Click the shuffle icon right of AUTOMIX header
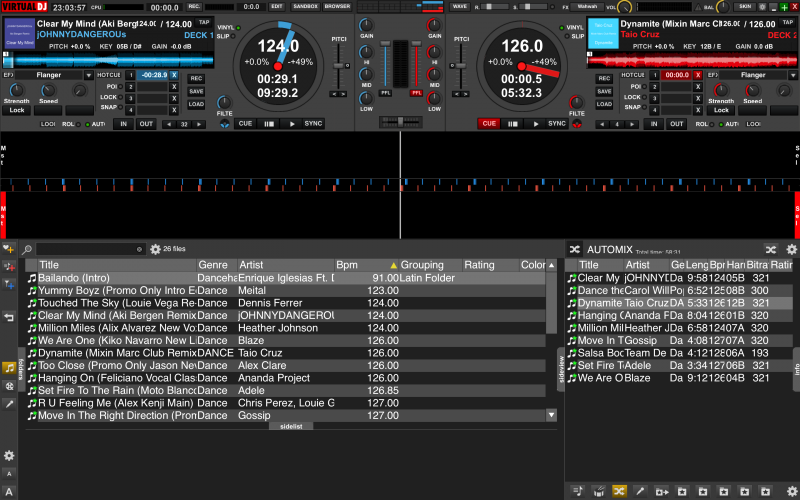 click(x=770, y=249)
